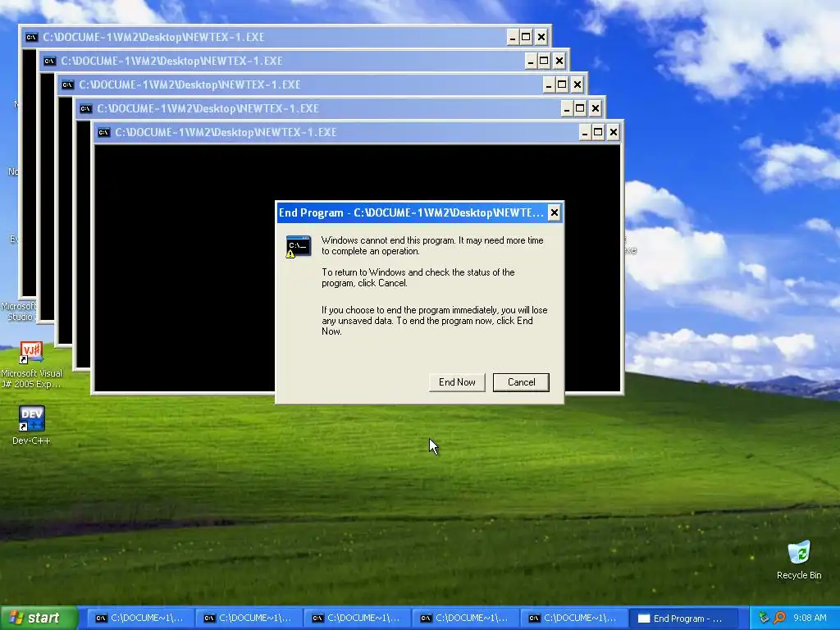Activate console taskbar button beside End Program button
The width and height of the screenshot is (840, 630).
(573, 619)
